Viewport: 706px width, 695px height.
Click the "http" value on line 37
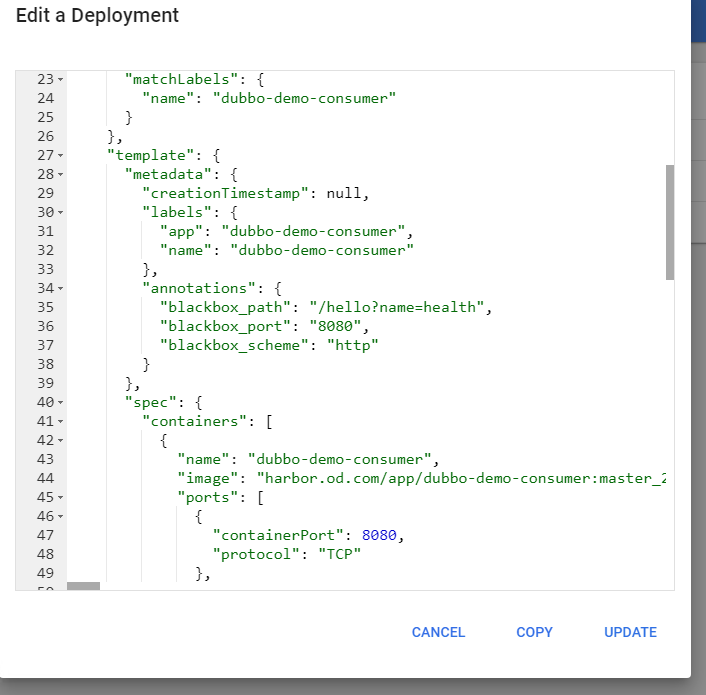(353, 346)
